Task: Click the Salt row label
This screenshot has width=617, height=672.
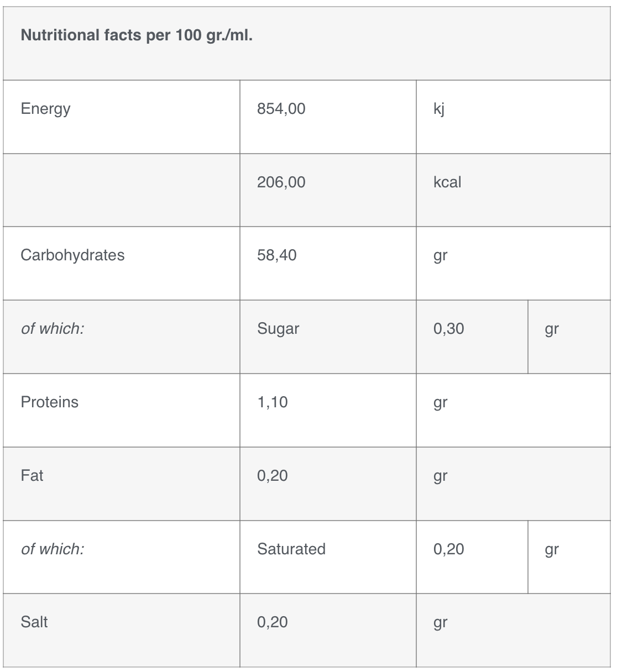Action: [x=34, y=622]
